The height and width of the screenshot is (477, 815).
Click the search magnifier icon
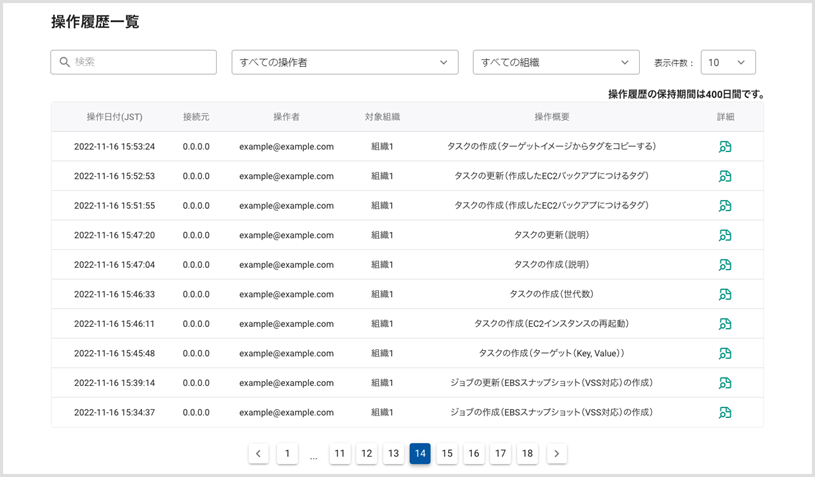coord(65,62)
